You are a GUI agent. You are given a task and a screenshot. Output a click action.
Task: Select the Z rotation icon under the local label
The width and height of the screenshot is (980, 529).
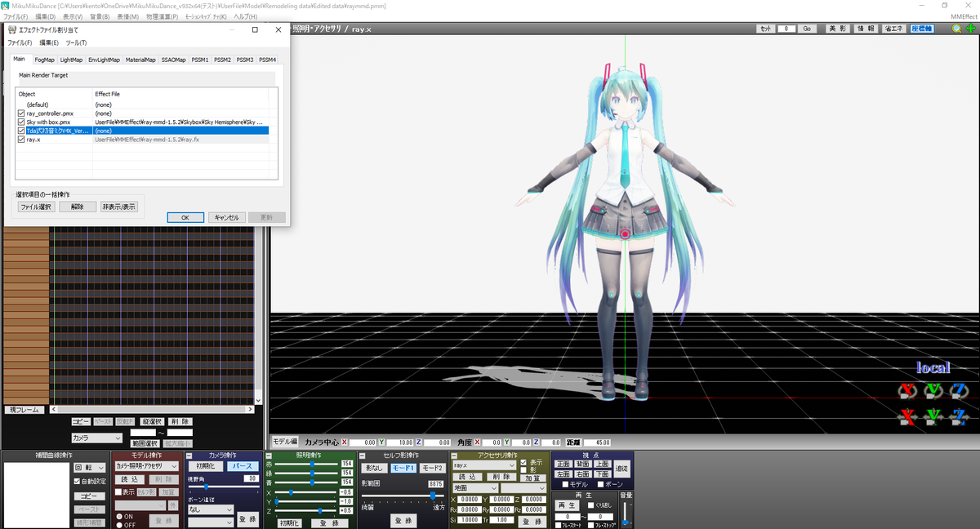[x=959, y=390]
